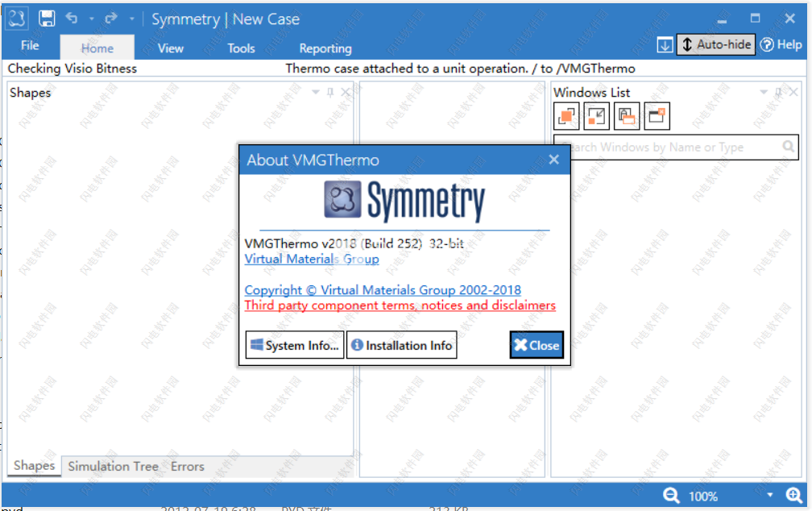Open the Tools ribbon tab
Screen dimensions: 812x511
click(x=241, y=48)
